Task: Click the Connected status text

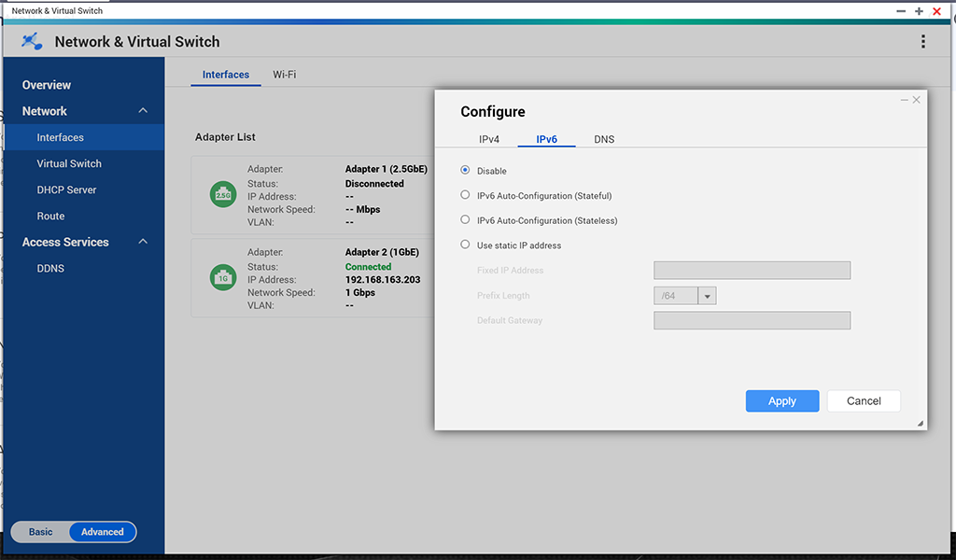Action: click(368, 267)
